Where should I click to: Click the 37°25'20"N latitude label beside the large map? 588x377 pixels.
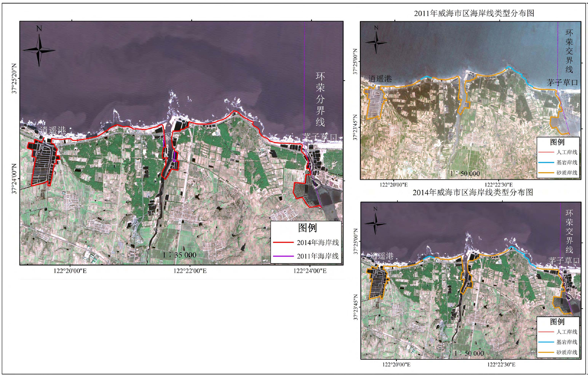tap(14, 78)
